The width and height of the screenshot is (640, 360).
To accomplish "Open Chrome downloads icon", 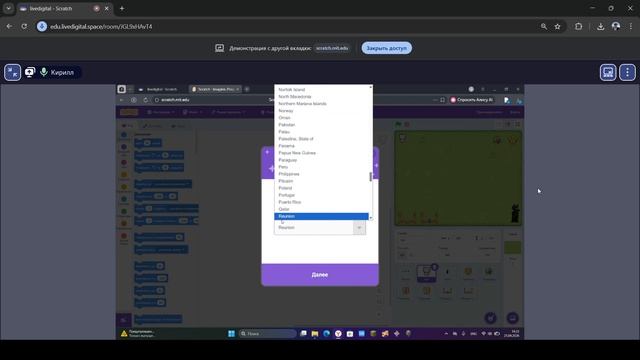I will tap(600, 27).
